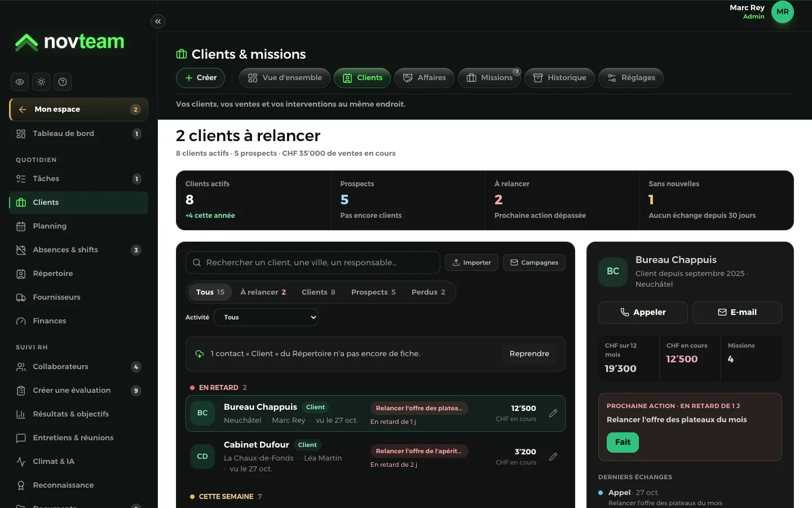Click the Mon espace back arrow item
The width and height of the screenshot is (812, 508).
point(78,110)
